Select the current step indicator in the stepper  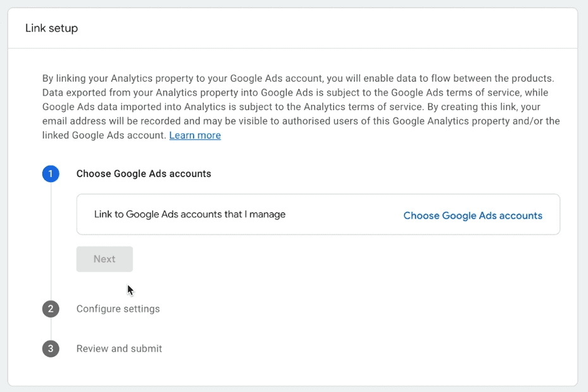coord(51,173)
